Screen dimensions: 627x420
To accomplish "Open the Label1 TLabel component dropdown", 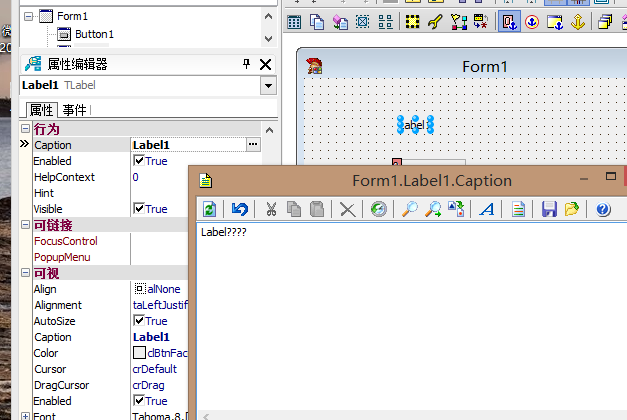I will tap(267, 86).
